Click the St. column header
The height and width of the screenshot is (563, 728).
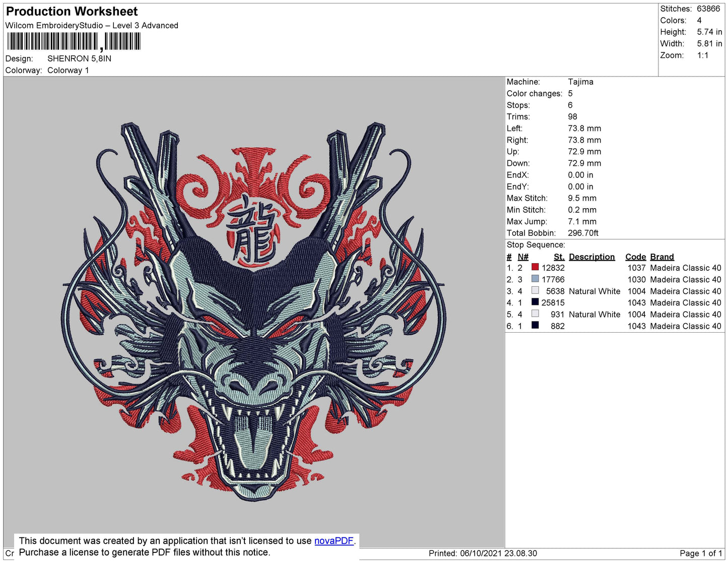click(559, 257)
